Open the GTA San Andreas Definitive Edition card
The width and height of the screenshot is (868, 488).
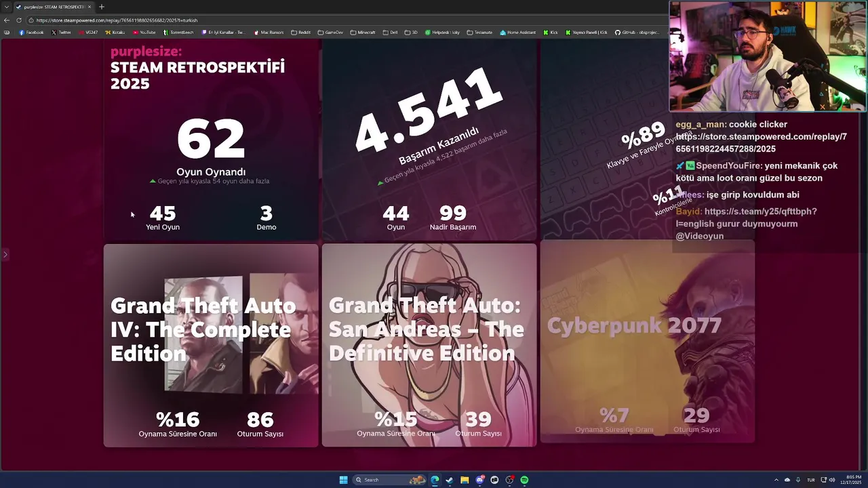[429, 345]
